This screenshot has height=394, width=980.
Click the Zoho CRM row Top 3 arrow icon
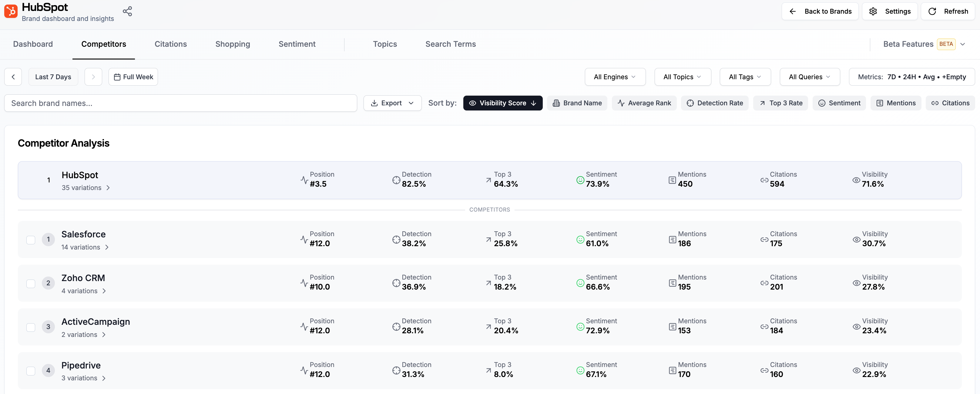(488, 283)
